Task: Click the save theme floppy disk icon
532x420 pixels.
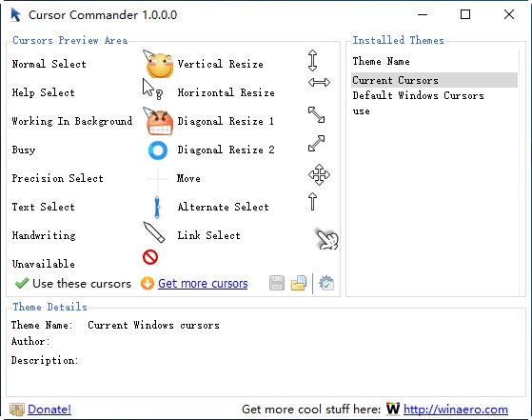Action: pos(277,283)
